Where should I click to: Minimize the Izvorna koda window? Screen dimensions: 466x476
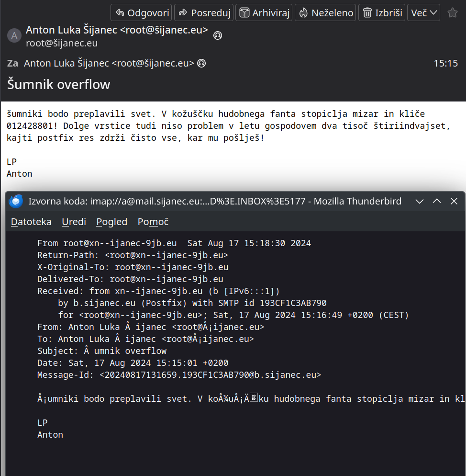(420, 202)
